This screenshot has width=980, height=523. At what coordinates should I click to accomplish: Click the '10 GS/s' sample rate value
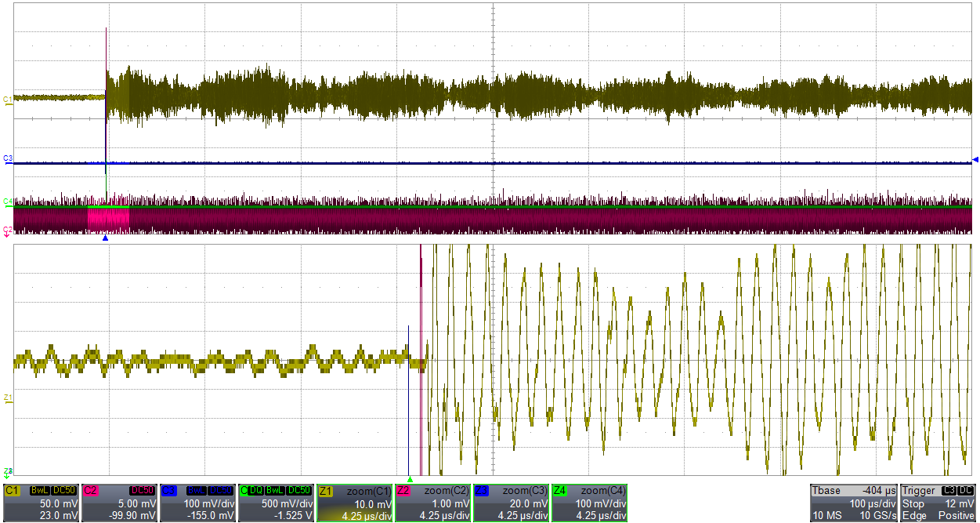click(x=877, y=515)
